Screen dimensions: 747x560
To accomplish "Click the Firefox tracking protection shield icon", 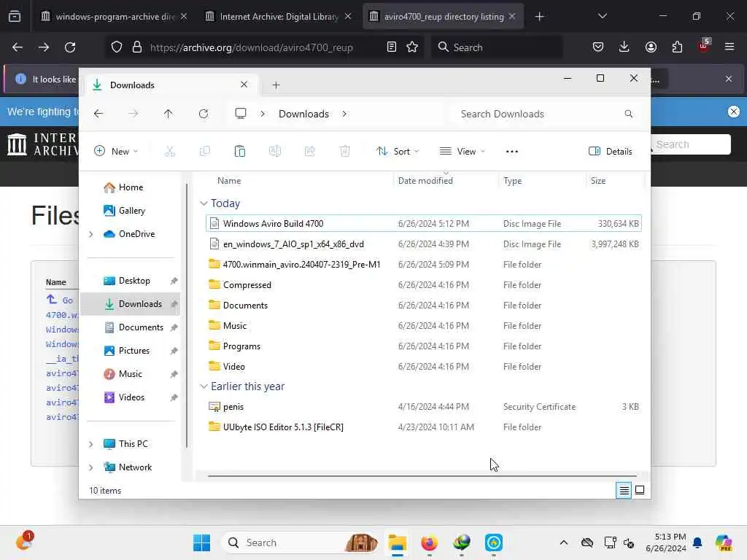I will (117, 47).
